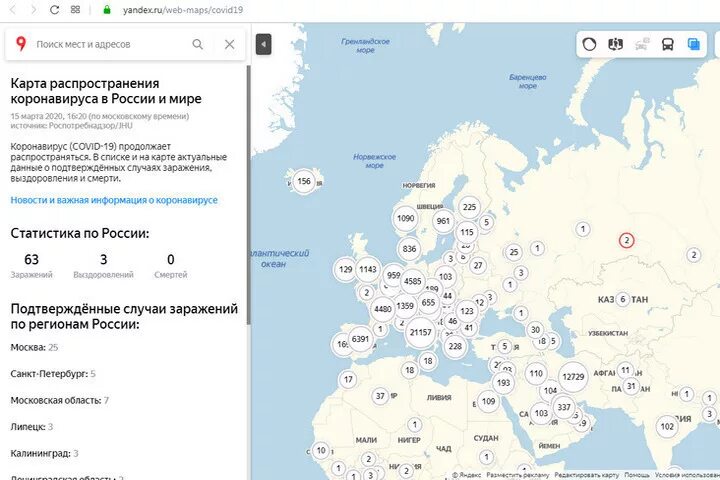Click the 123 marker over Romania
The height and width of the screenshot is (480, 720).
pos(467,311)
